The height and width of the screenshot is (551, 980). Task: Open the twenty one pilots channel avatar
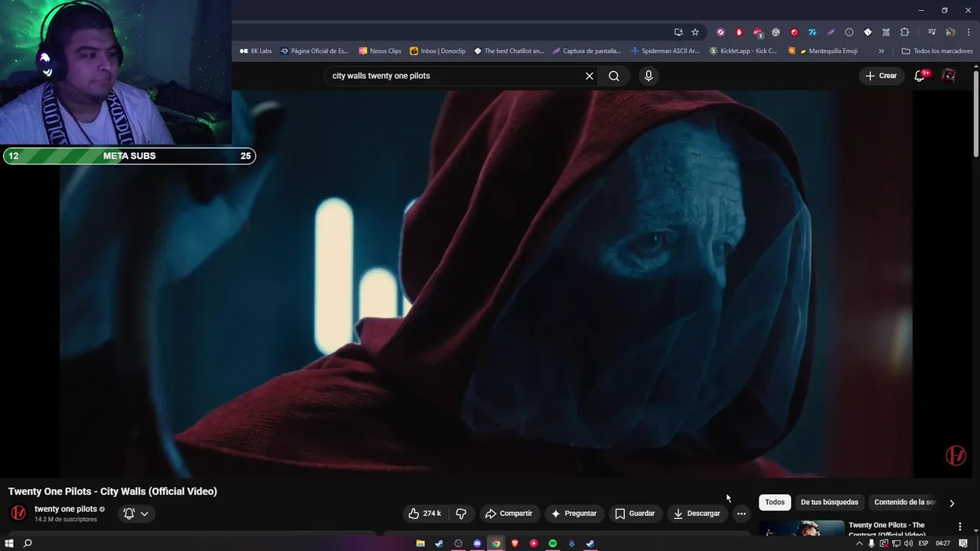pos(18,513)
